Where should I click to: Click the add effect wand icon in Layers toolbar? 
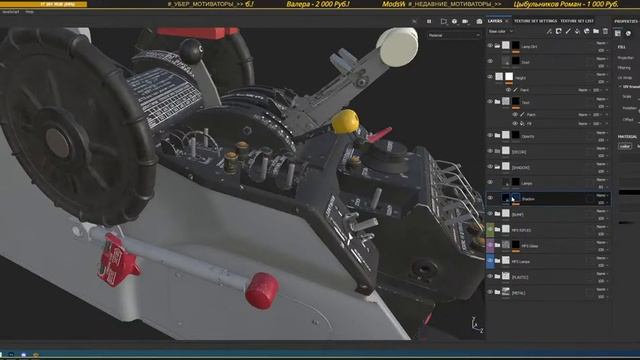(x=549, y=31)
